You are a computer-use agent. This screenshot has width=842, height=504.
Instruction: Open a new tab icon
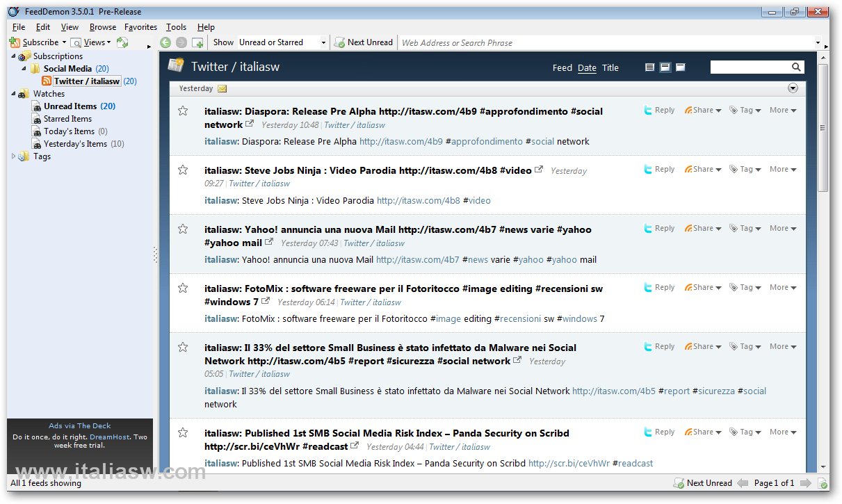pos(198,42)
